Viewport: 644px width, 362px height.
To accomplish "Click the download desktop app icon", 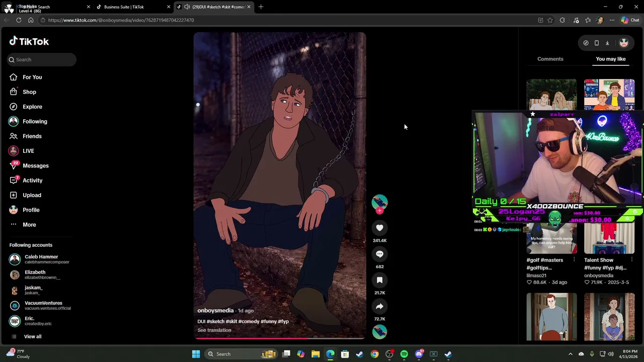I will [x=607, y=43].
